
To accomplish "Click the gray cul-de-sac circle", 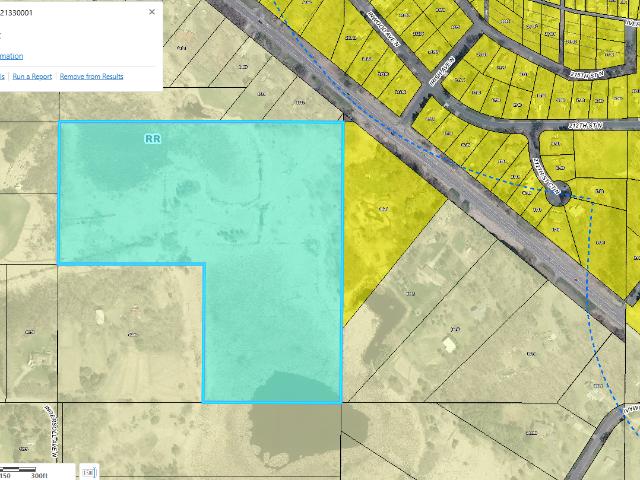I will [561, 194].
